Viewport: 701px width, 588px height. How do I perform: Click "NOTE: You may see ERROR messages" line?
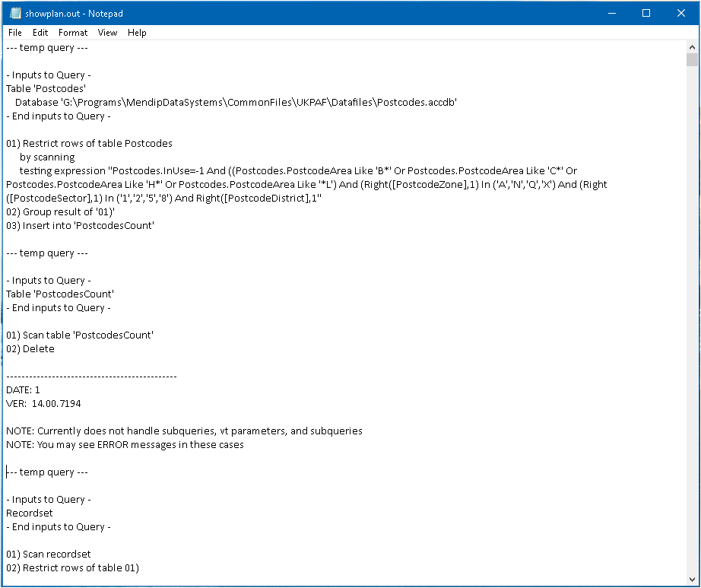click(125, 445)
